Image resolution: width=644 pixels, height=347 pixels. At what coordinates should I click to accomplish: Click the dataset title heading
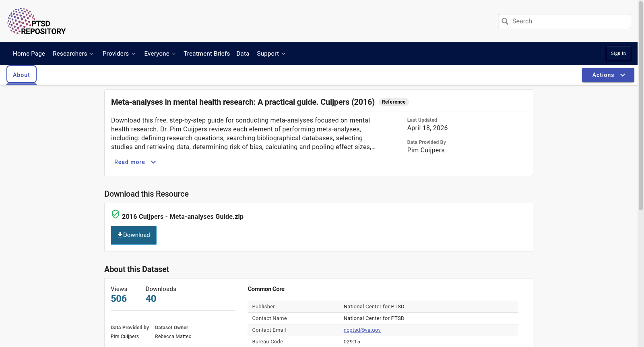coord(243,102)
